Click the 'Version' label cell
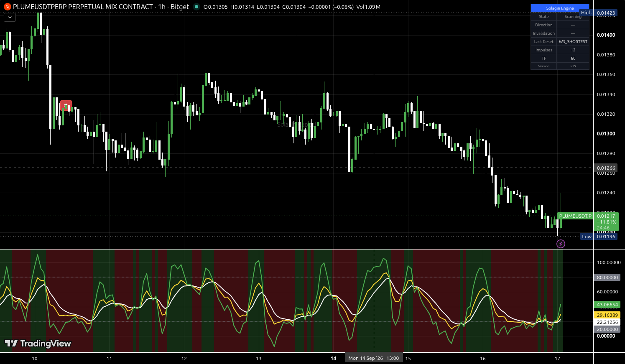Screen dimensions: 625x364 (x=543, y=66)
